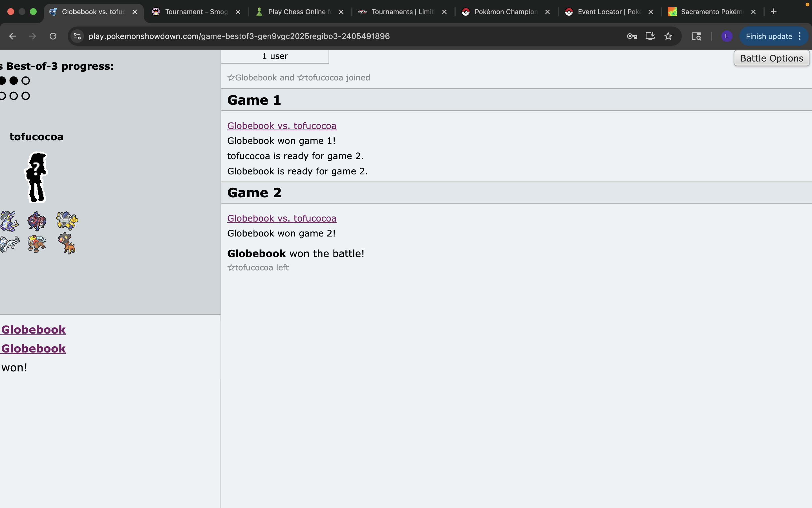Click the 'Globebook and tofucocoa joined' message
This screenshot has height=508, width=812.
click(x=299, y=78)
